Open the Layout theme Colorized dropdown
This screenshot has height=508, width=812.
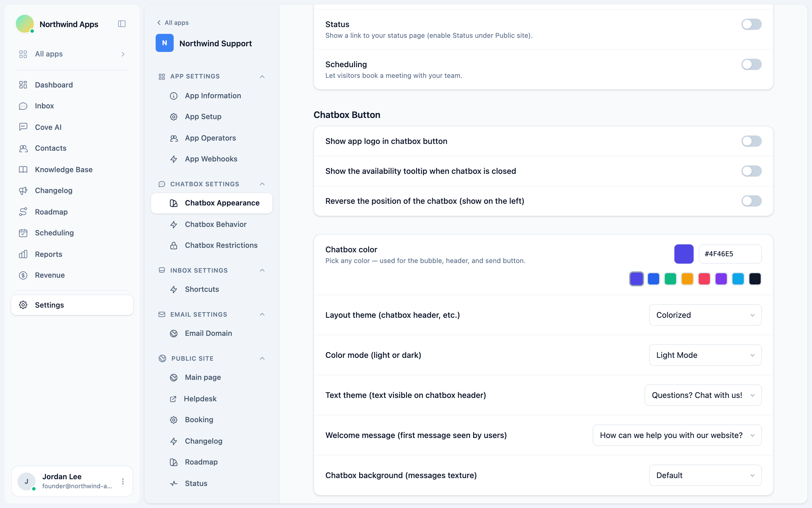[x=705, y=315]
